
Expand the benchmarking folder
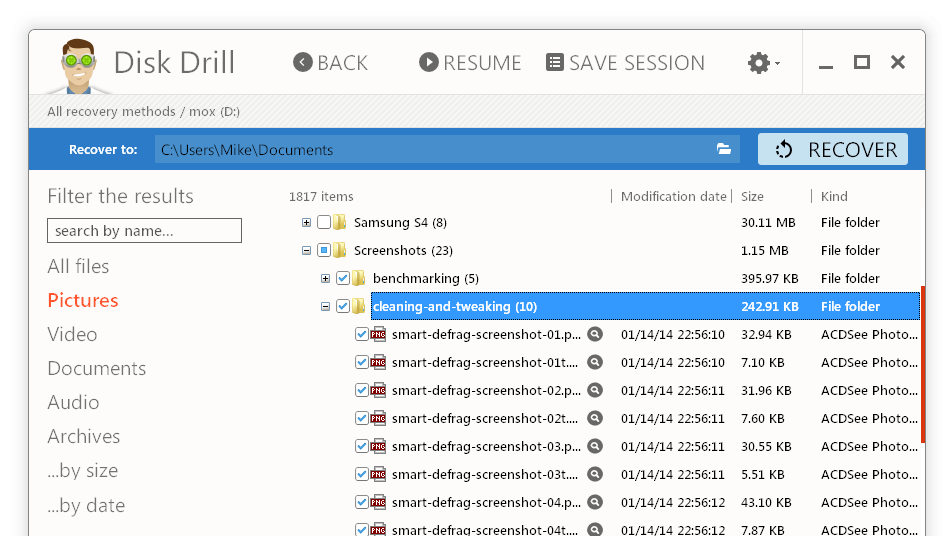(325, 279)
